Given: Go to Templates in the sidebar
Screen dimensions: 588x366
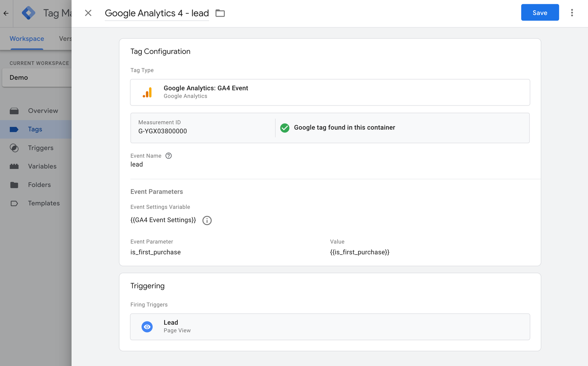Looking at the screenshot, I should click(x=44, y=203).
